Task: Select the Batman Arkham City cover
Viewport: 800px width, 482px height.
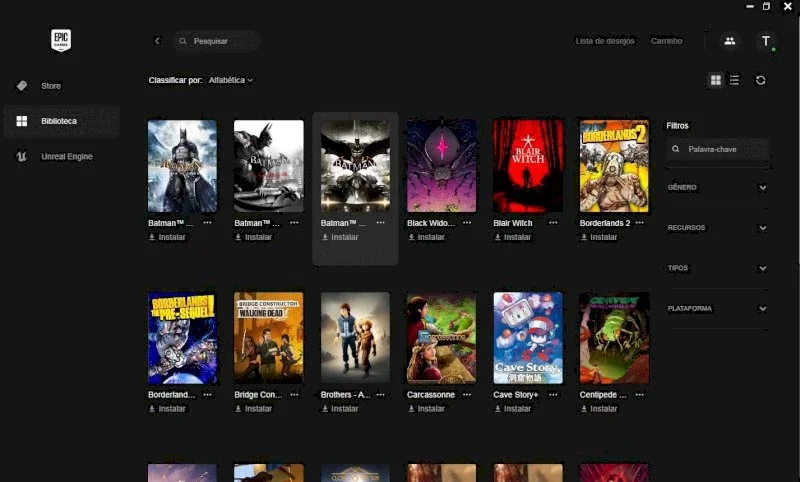Action: click(268, 166)
